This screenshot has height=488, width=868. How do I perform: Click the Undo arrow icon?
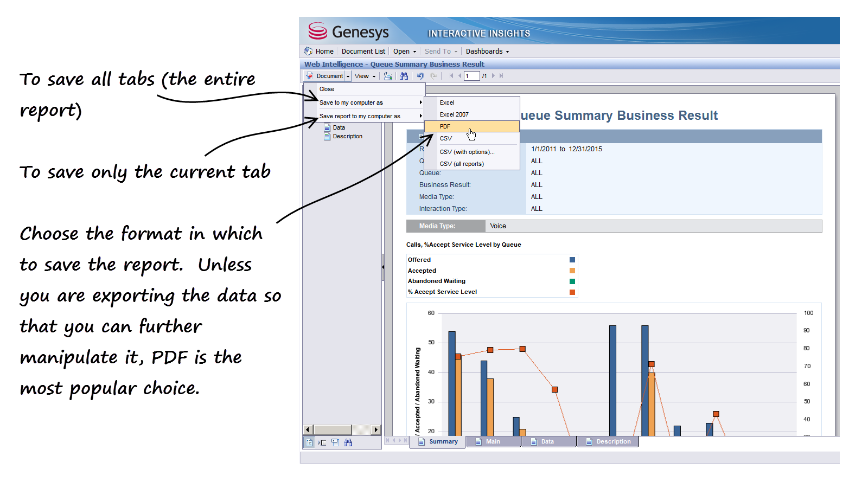click(420, 76)
